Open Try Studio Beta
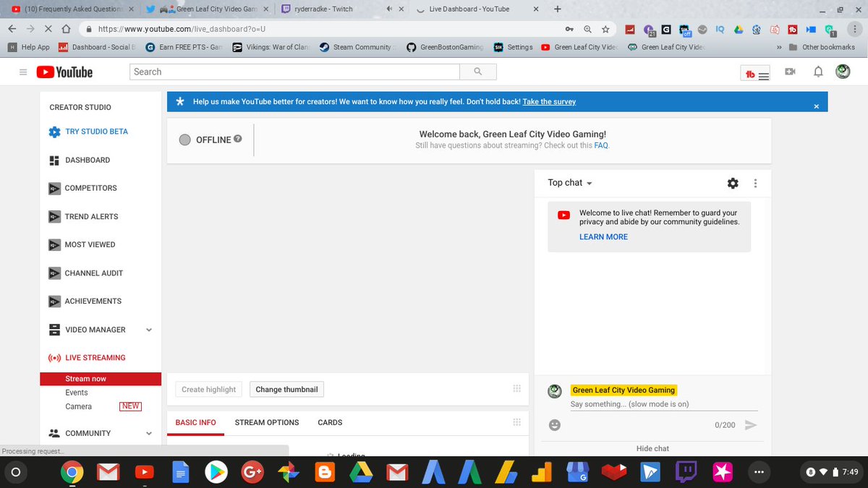Viewport: 868px width, 488px height. (x=88, y=132)
